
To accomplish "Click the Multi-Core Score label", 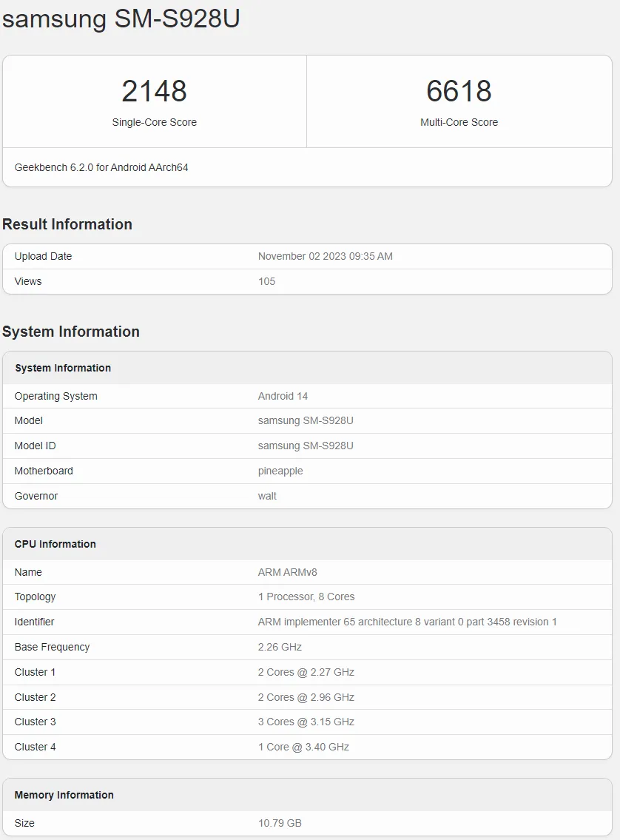I will tap(459, 122).
